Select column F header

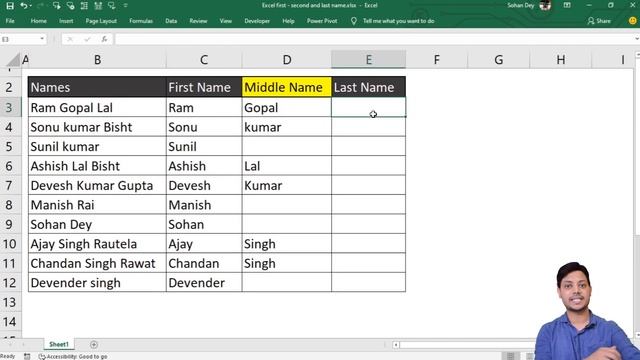[x=437, y=60]
